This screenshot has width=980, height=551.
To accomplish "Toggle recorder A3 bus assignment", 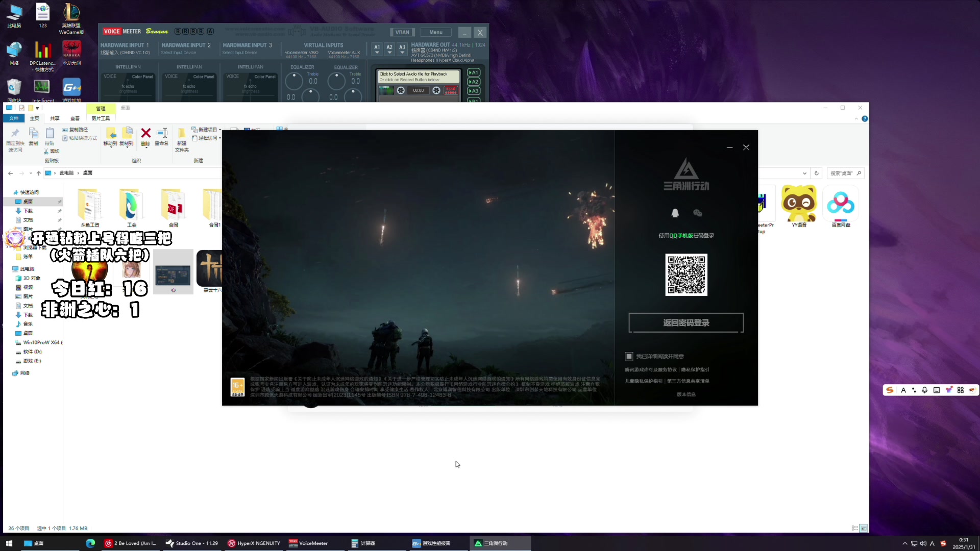I will 474,91.
